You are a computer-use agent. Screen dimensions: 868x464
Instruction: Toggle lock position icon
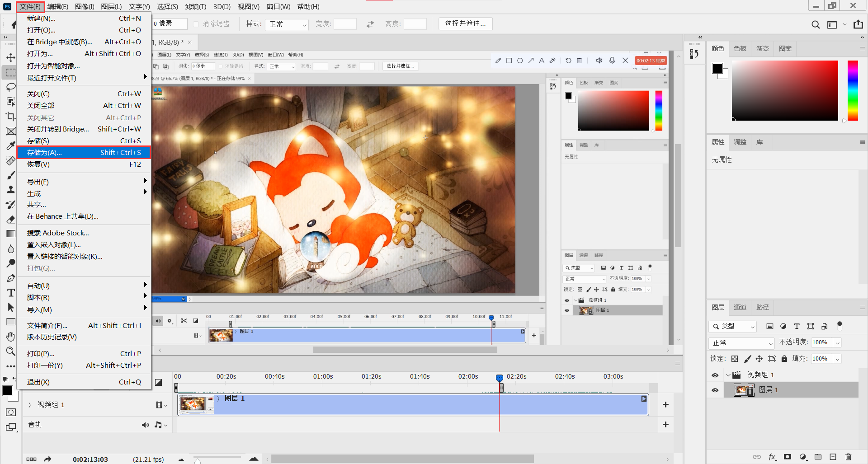click(x=759, y=359)
